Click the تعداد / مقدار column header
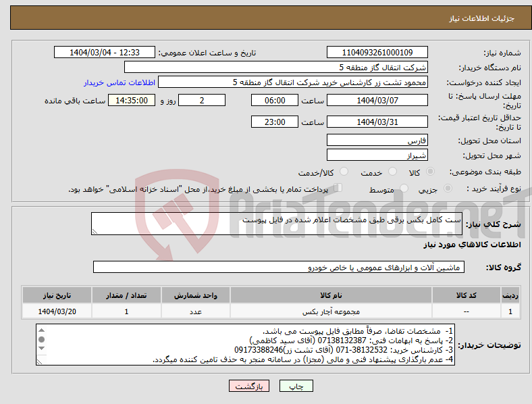This screenshot has height=404, width=532. click(126, 295)
